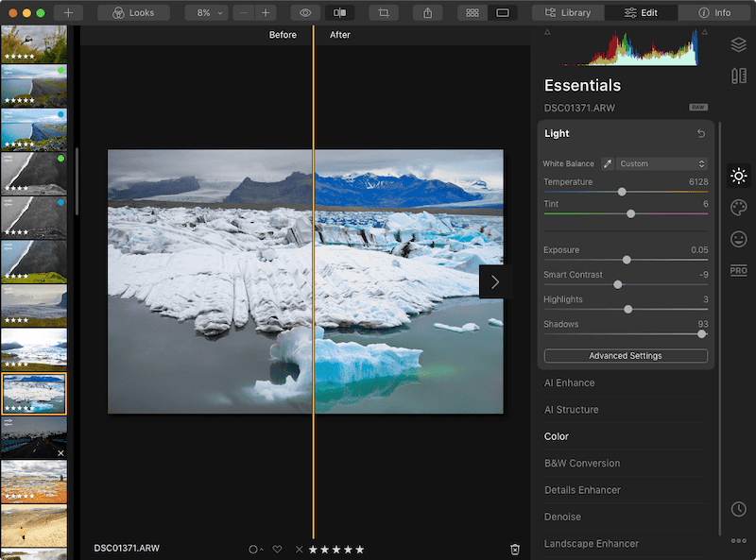Toggle the before/after compare view
Screen dimensions: 756x560
339,12
